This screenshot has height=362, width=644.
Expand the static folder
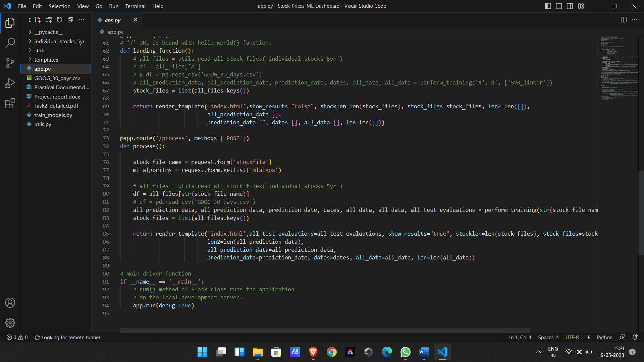[40, 50]
